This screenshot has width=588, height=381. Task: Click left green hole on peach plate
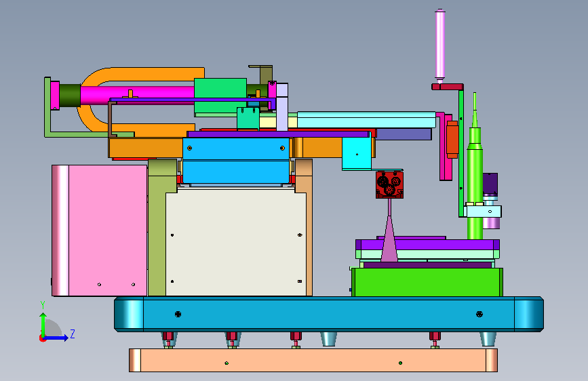point(227,363)
